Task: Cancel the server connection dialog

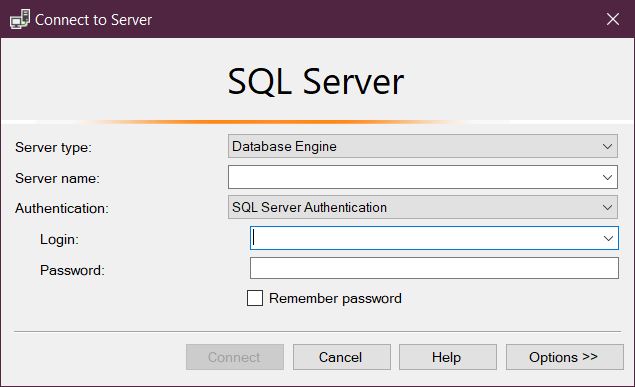Action: click(342, 357)
